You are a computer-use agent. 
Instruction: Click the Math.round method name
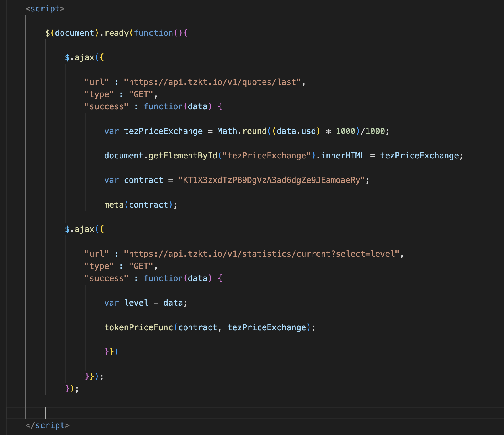coord(254,131)
